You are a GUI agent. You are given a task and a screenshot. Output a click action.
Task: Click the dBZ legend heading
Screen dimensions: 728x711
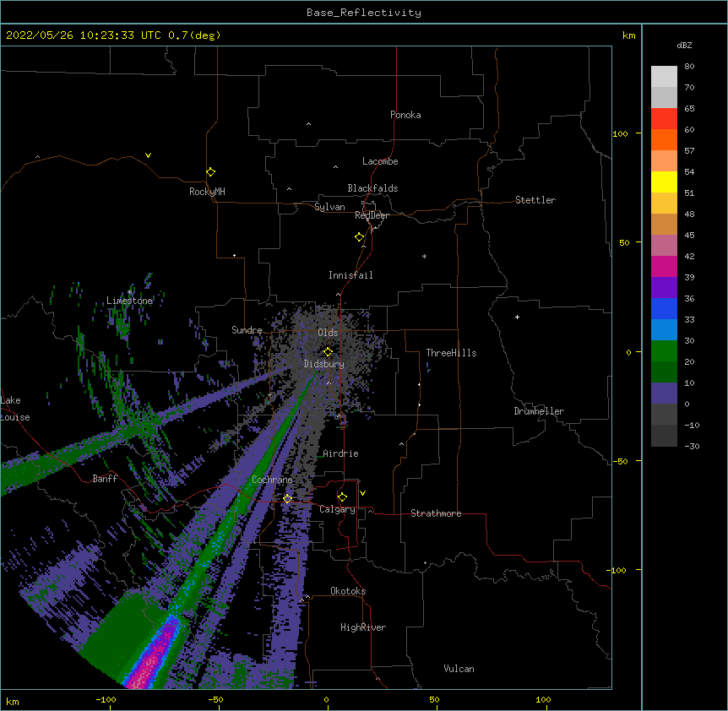(x=684, y=45)
